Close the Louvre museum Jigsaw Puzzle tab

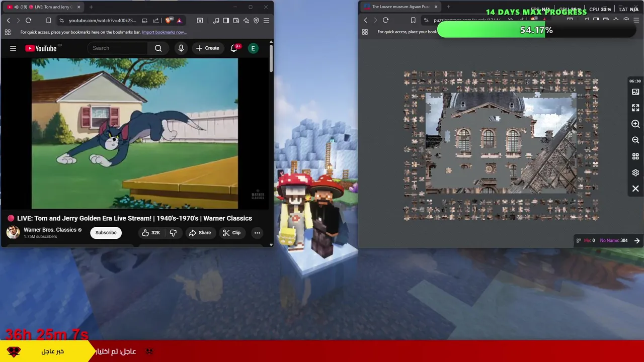[436, 7]
